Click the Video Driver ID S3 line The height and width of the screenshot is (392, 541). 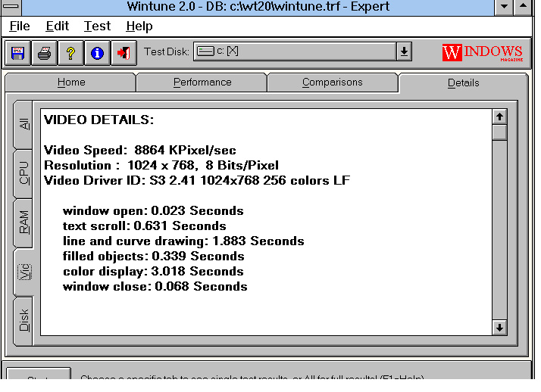click(x=197, y=181)
